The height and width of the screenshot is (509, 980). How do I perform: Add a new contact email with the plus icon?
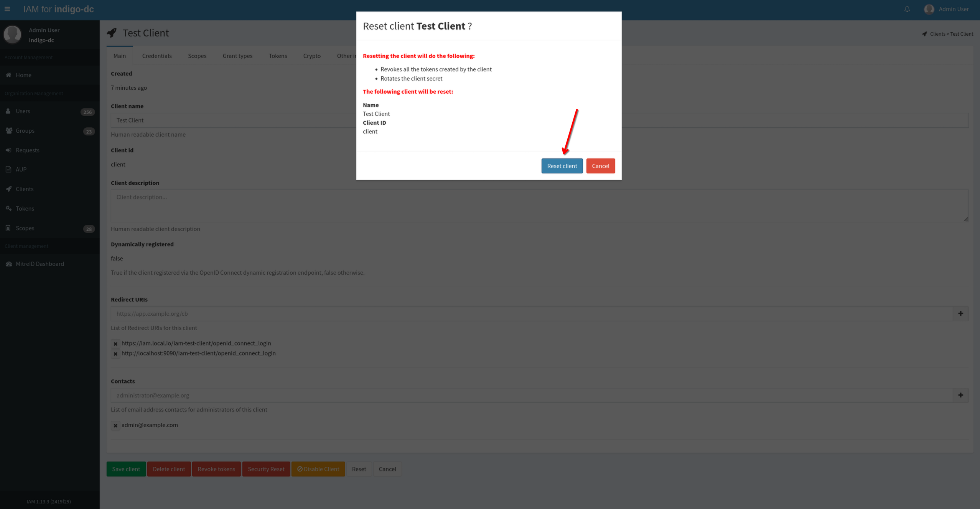pyautogui.click(x=961, y=395)
